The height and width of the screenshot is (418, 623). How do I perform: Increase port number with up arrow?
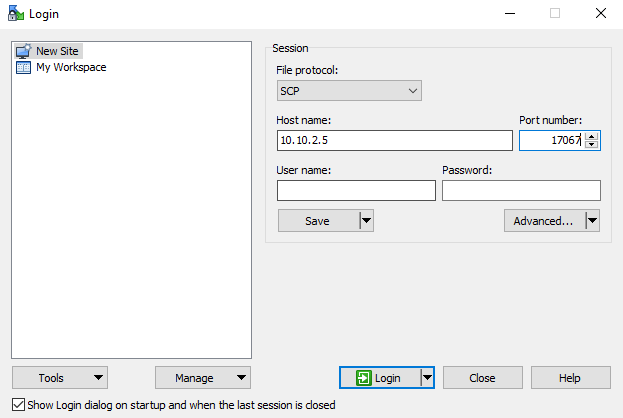[x=592, y=136]
